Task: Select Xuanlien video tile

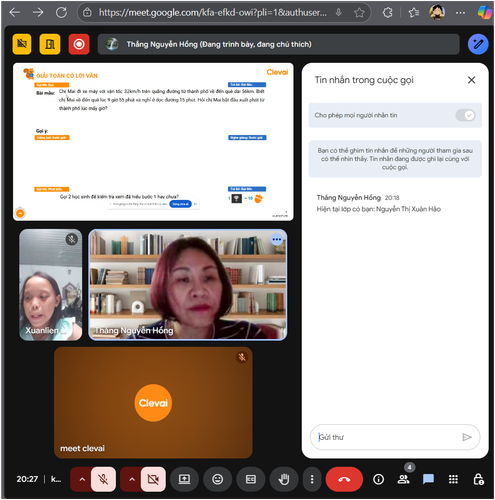Action: tap(51, 285)
